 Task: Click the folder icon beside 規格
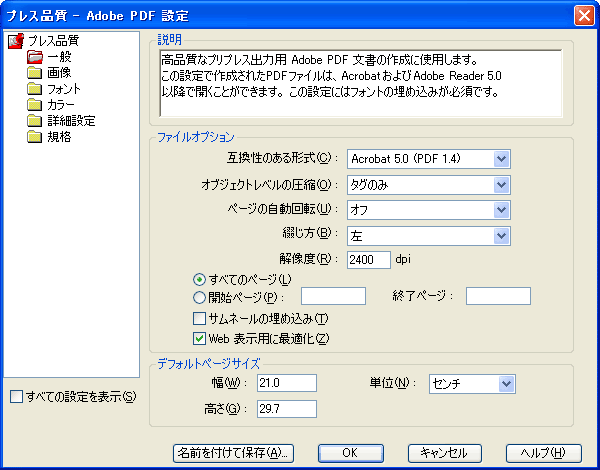35,137
